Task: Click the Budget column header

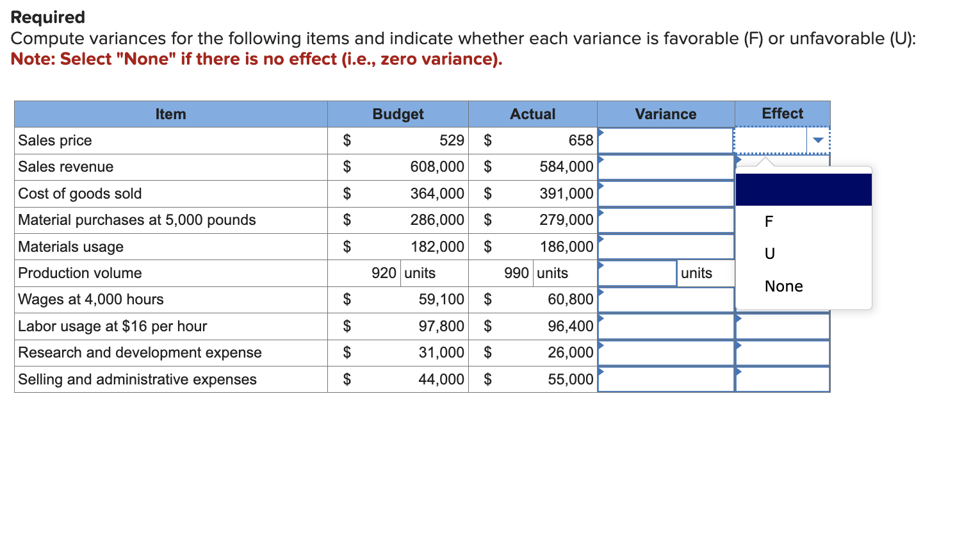Action: (x=398, y=114)
